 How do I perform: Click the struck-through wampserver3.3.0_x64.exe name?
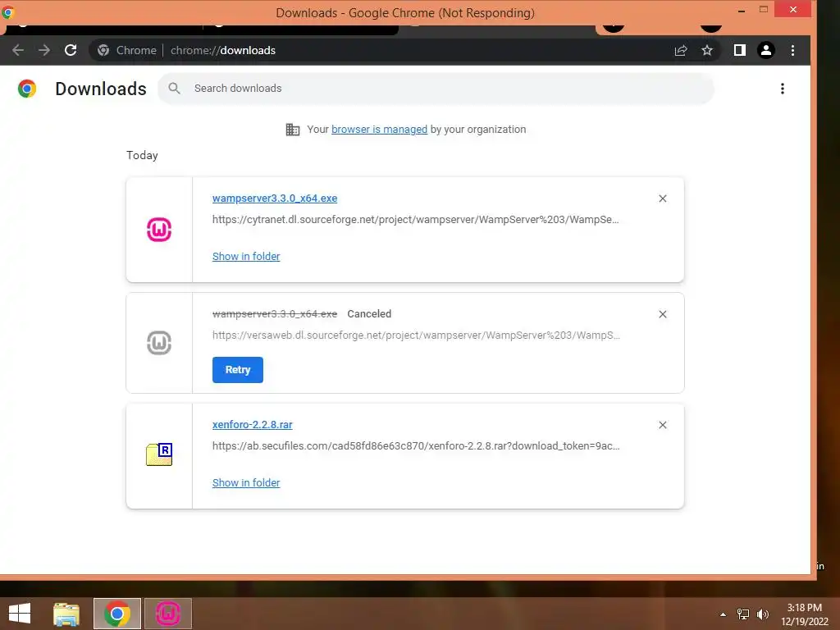click(x=275, y=314)
